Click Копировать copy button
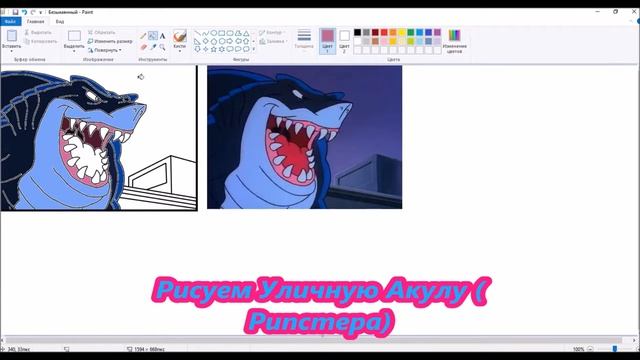The width and height of the screenshot is (640, 360). click(x=40, y=41)
